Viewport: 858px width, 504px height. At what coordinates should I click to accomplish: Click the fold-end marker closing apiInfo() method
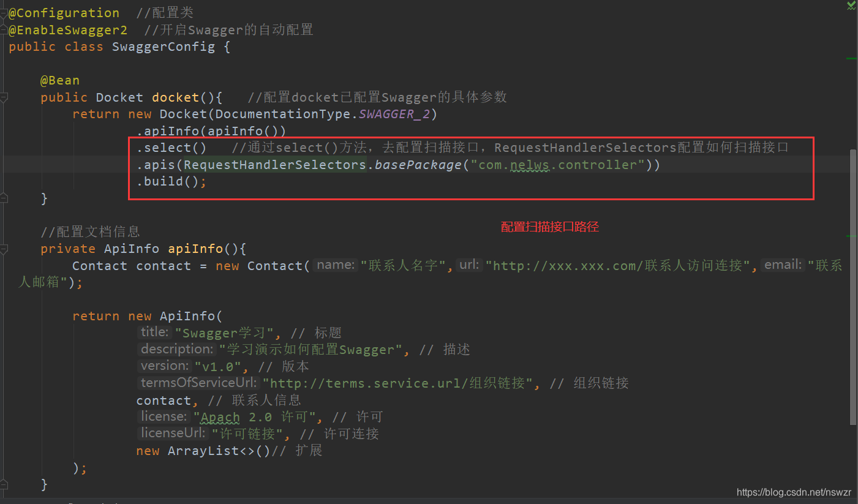pyautogui.click(x=4, y=484)
